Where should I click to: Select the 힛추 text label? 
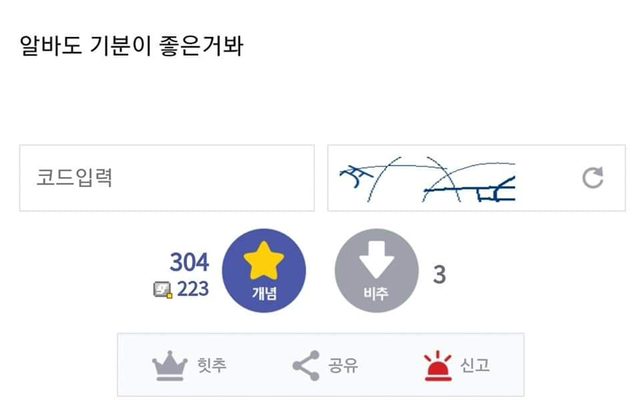click(x=212, y=365)
